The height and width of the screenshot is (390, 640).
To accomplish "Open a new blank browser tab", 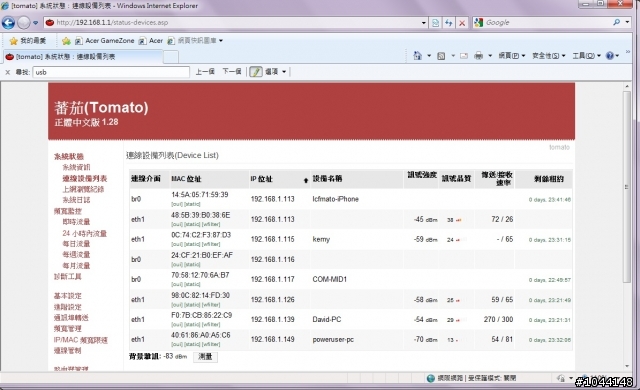I will point(171,57).
